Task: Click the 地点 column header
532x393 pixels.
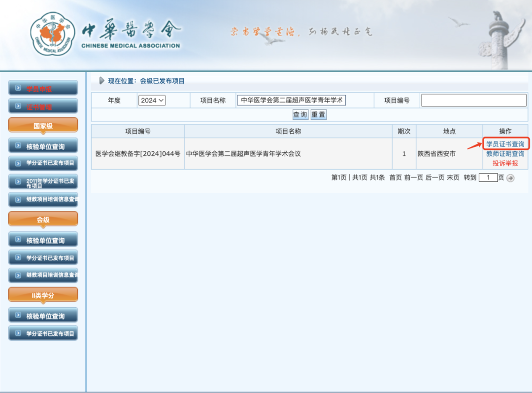Action: [x=449, y=131]
